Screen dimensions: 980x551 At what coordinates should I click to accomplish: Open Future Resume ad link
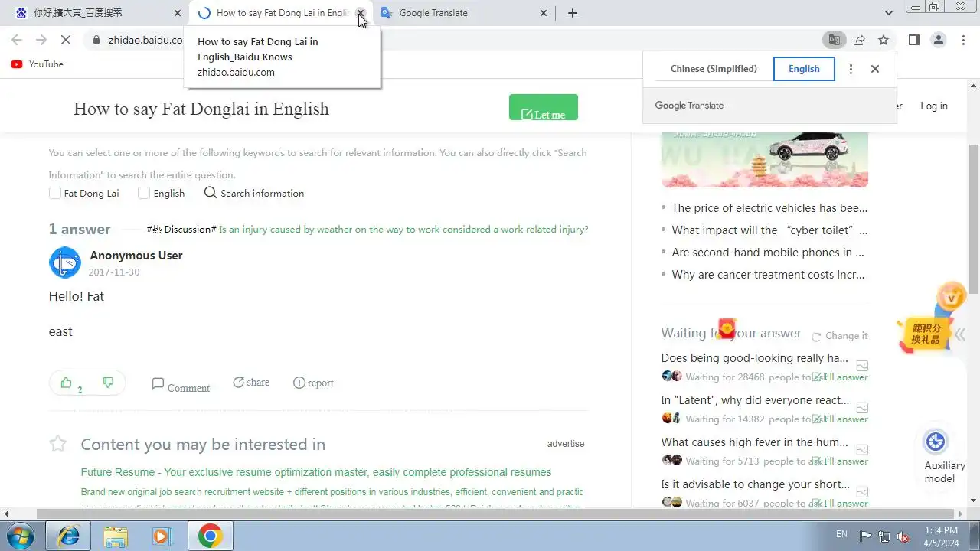[316, 472]
